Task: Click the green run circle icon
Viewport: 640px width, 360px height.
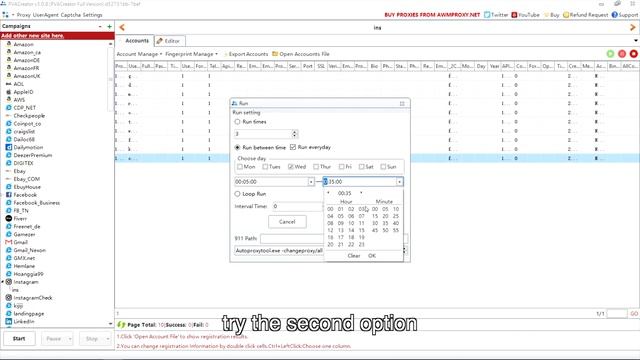Action: (x=610, y=54)
